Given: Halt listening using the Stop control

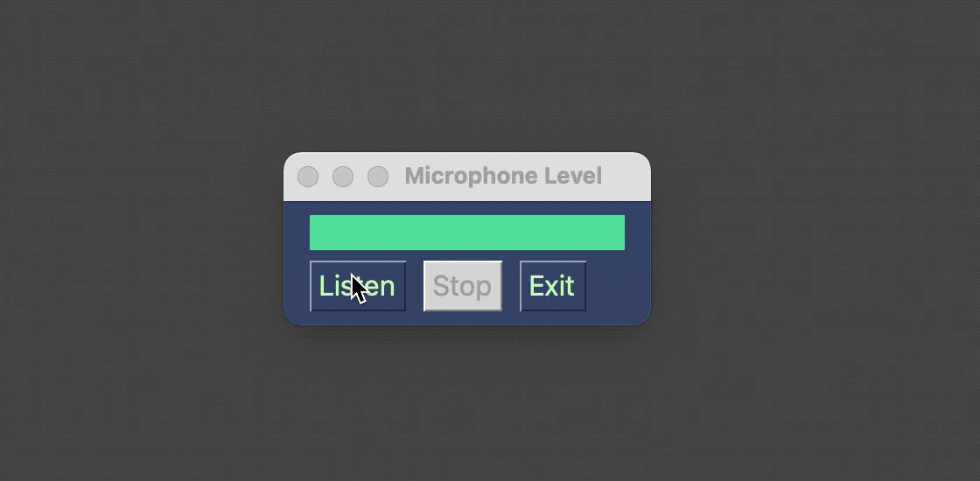Looking at the screenshot, I should [x=463, y=286].
